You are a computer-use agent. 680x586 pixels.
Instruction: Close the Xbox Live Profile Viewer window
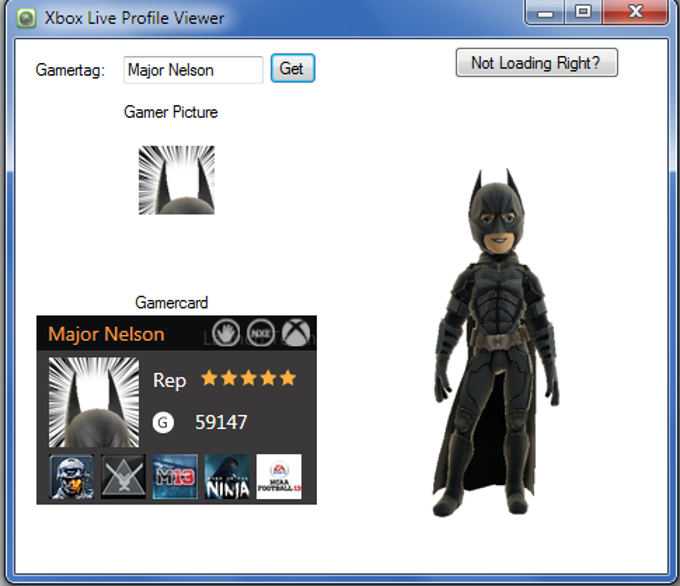(635, 12)
